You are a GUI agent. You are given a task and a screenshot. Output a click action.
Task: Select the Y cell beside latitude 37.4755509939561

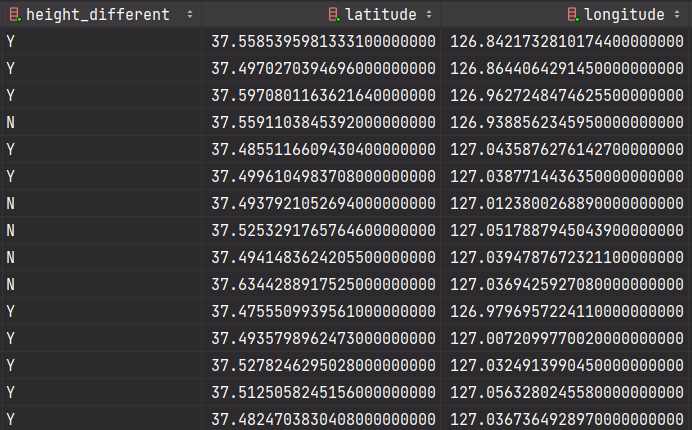pos(102,312)
